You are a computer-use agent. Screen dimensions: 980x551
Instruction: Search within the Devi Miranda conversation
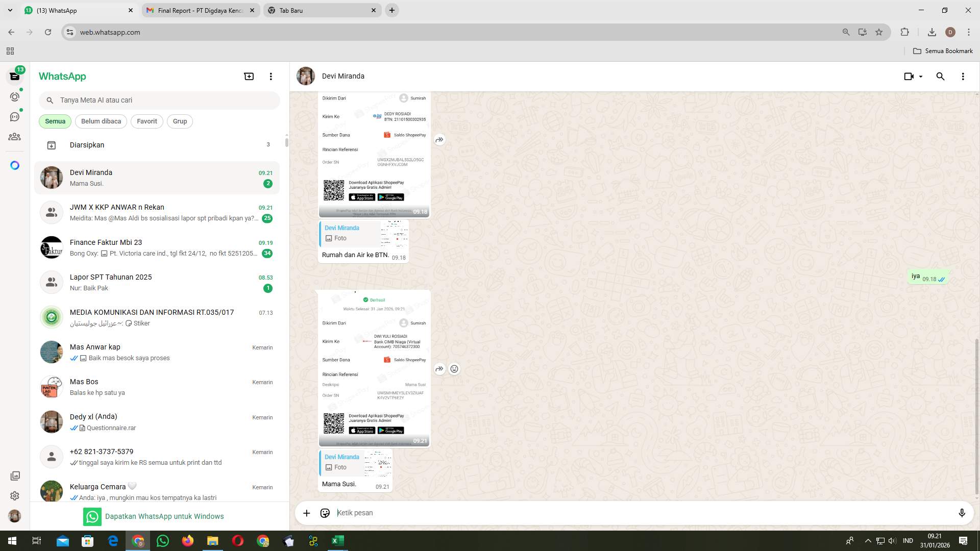click(940, 76)
